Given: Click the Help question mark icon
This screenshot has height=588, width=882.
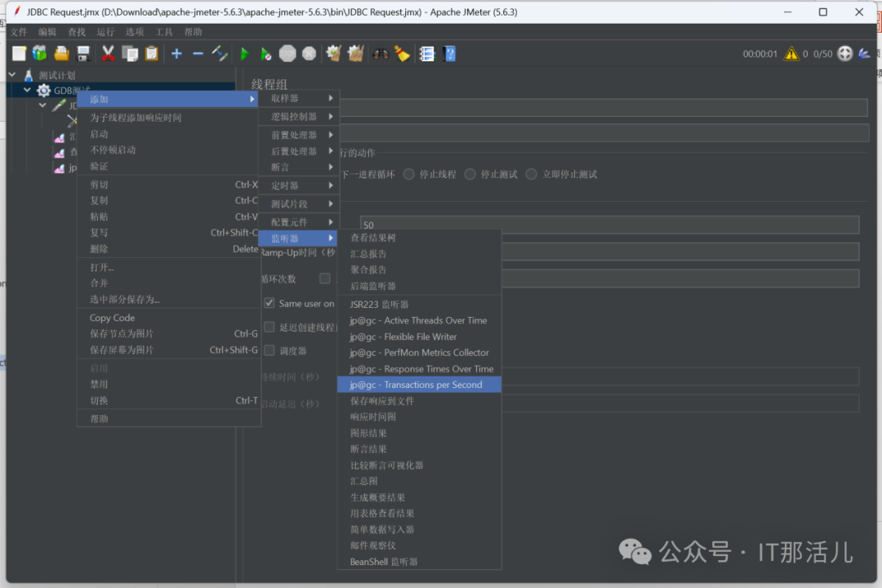Looking at the screenshot, I should pyautogui.click(x=449, y=53).
